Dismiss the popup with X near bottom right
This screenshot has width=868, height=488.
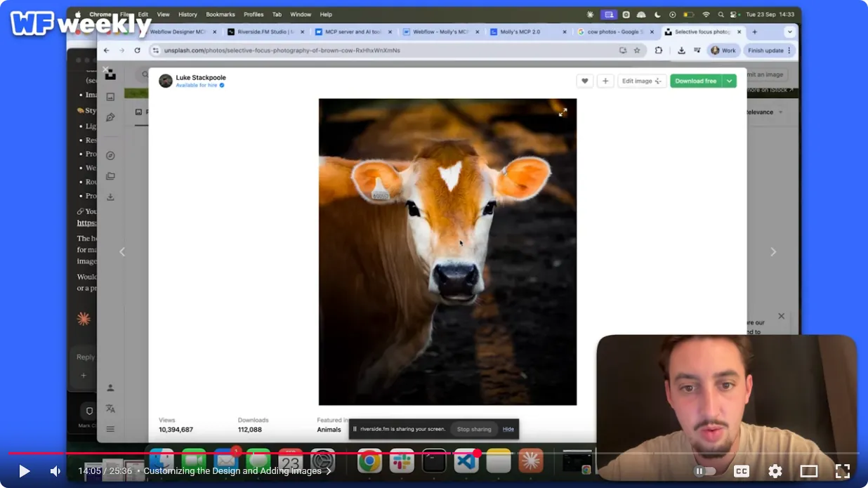pos(781,317)
